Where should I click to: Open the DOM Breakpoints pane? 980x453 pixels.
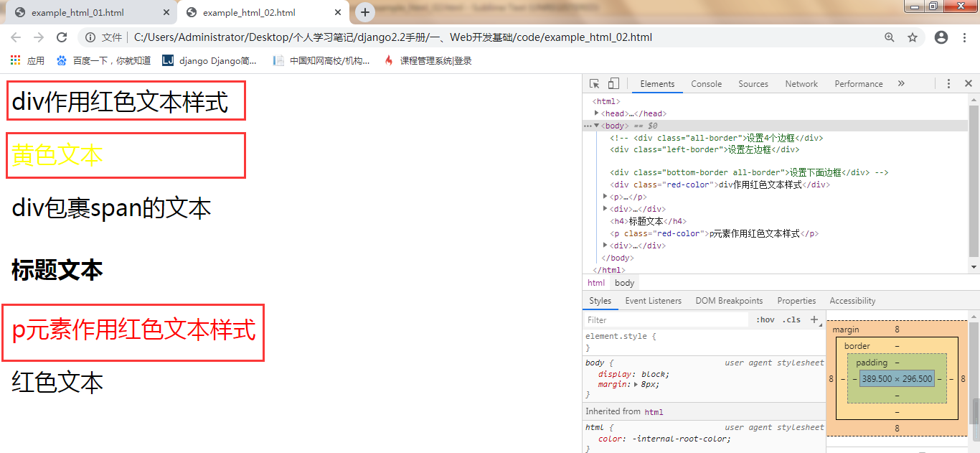729,301
